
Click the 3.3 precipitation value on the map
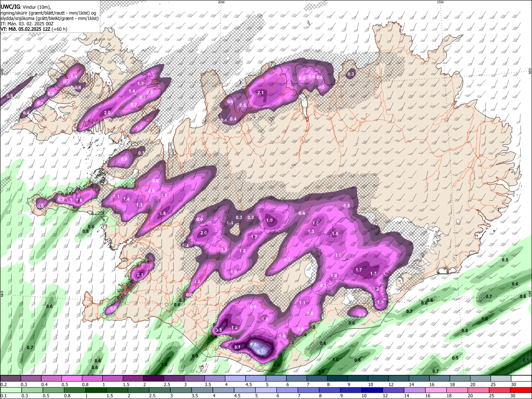point(219,330)
